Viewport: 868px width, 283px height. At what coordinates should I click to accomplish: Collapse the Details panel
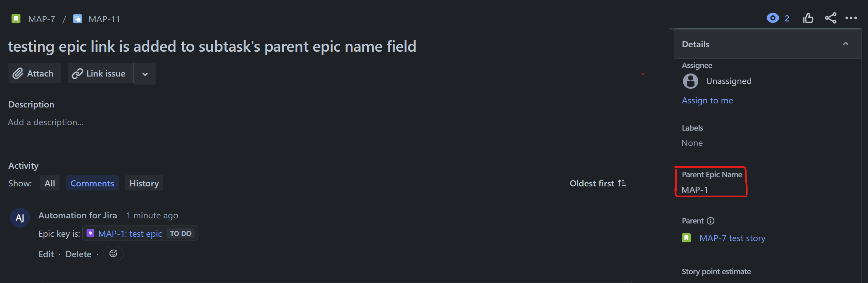click(x=846, y=44)
